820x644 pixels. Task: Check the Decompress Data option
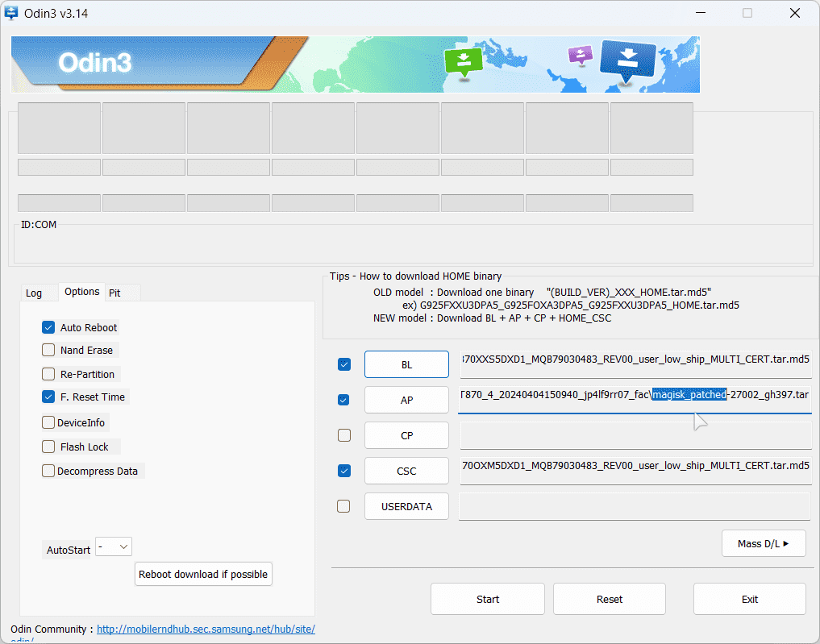pos(48,471)
